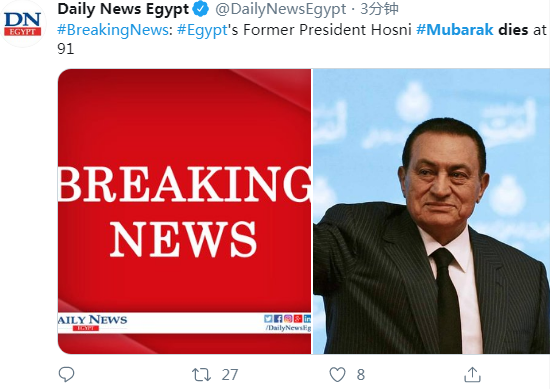Click the retweet count 27

pyautogui.click(x=230, y=375)
